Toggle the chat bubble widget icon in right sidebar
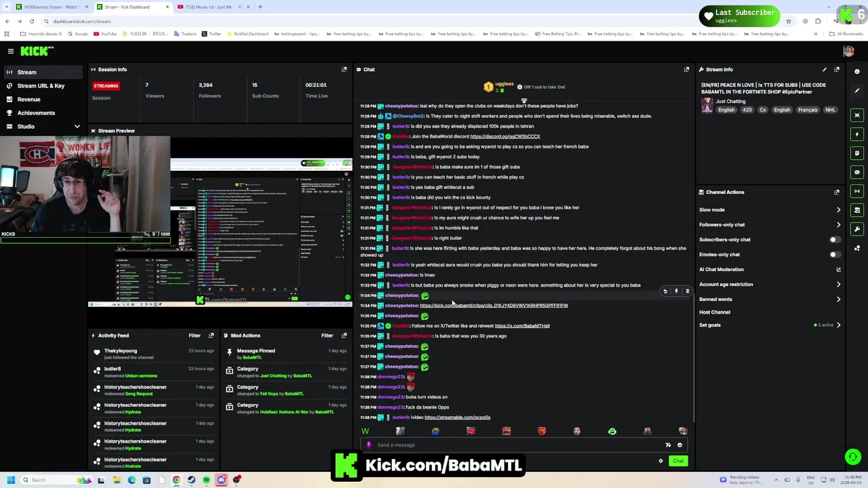The image size is (868, 488). [x=857, y=172]
